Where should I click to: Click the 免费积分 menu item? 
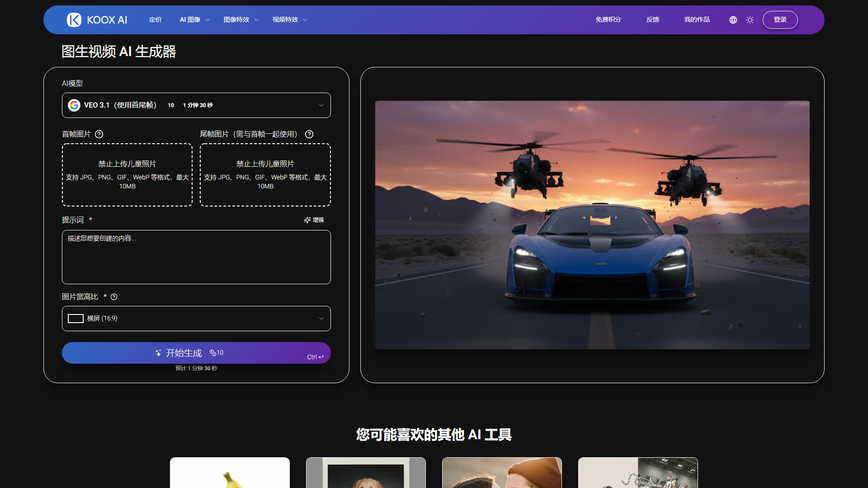[x=608, y=19]
